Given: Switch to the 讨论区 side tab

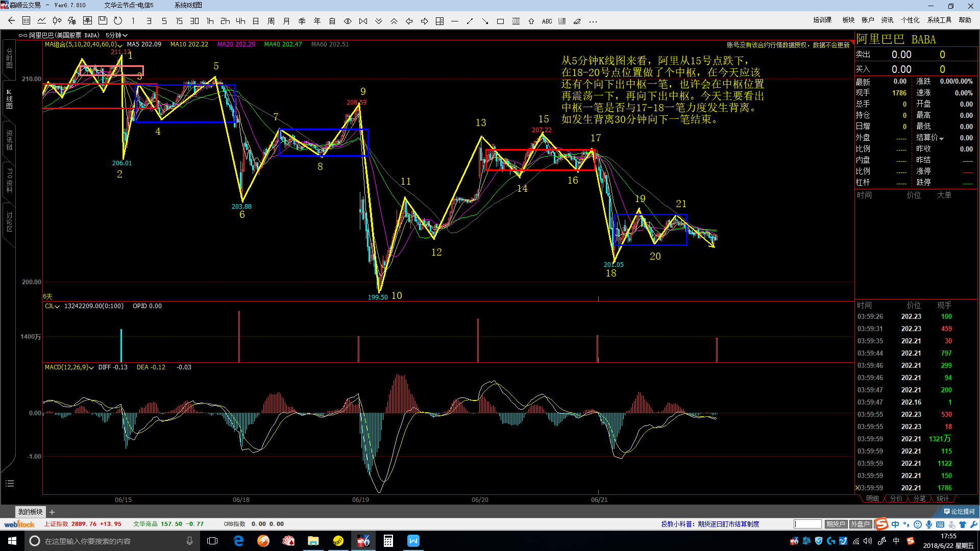Looking at the screenshot, I should coord(9,222).
